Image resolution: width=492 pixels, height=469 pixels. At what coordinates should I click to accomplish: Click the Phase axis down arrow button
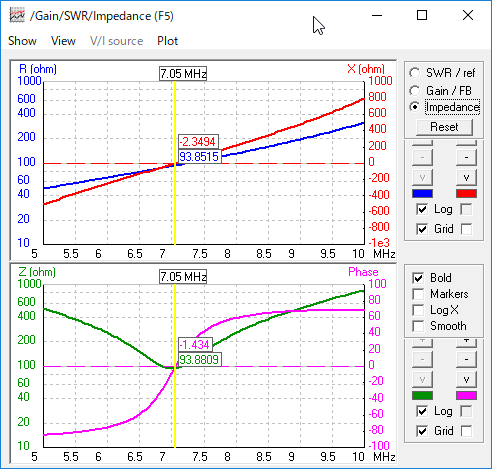[466, 379]
